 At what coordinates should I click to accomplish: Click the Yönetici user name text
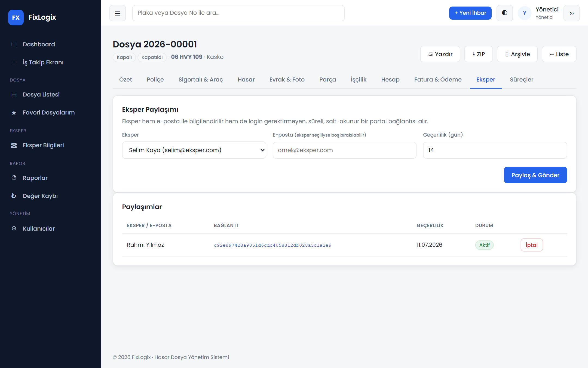point(547,10)
